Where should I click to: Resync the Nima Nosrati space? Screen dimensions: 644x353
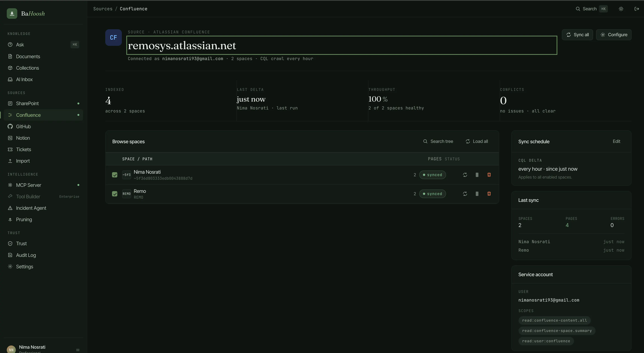pyautogui.click(x=465, y=175)
